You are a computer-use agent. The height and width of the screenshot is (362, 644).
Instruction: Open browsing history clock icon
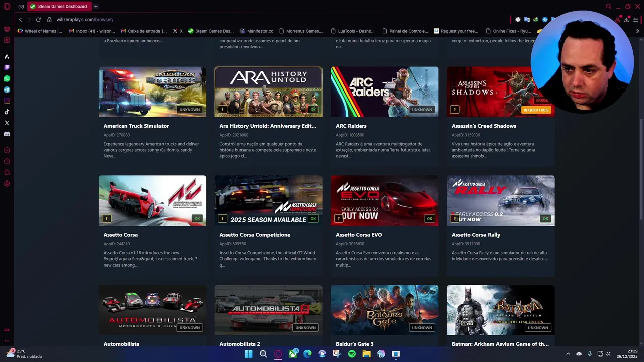[7, 161]
